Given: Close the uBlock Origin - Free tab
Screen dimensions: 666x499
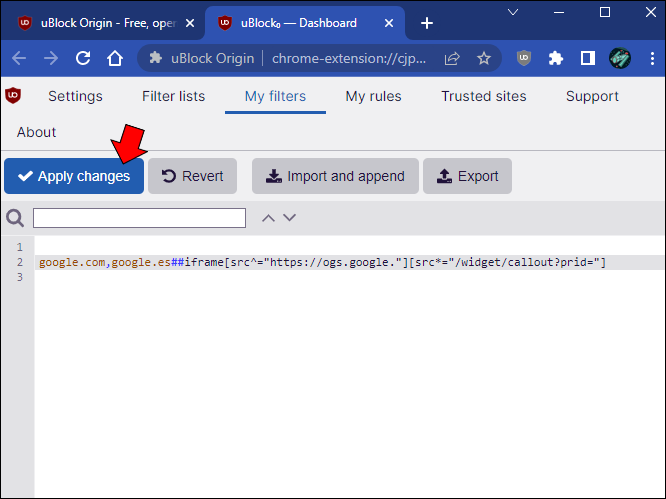Looking at the screenshot, I should 190,23.
